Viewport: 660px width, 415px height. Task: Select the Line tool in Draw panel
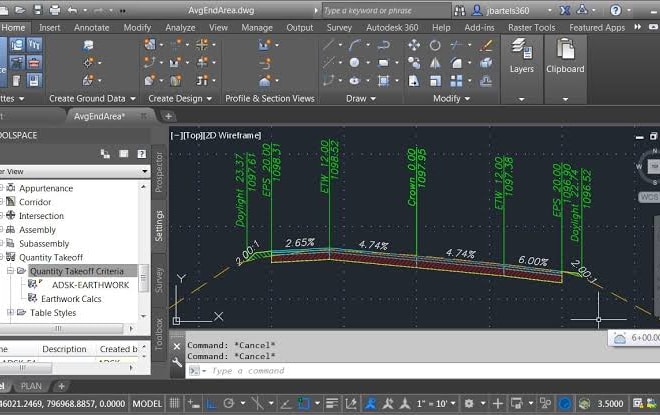coord(328,45)
